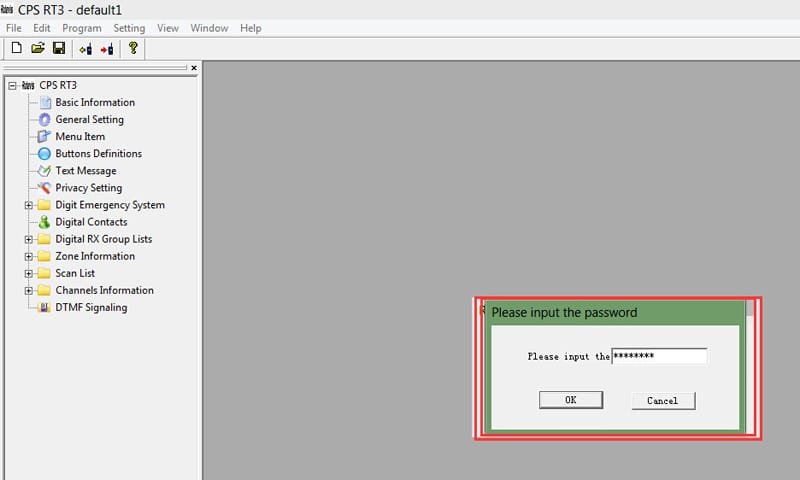
Task: Select the Digital RX Group Lists label
Action: (104, 239)
